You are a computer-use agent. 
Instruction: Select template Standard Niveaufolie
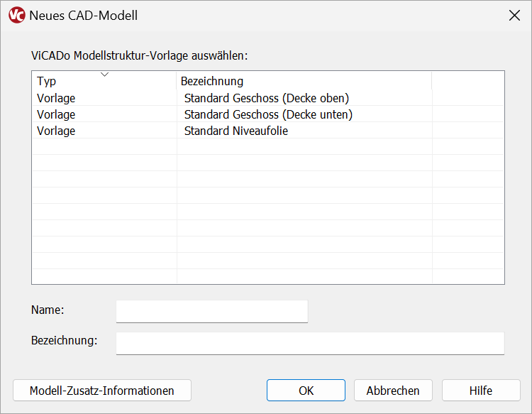(x=235, y=131)
